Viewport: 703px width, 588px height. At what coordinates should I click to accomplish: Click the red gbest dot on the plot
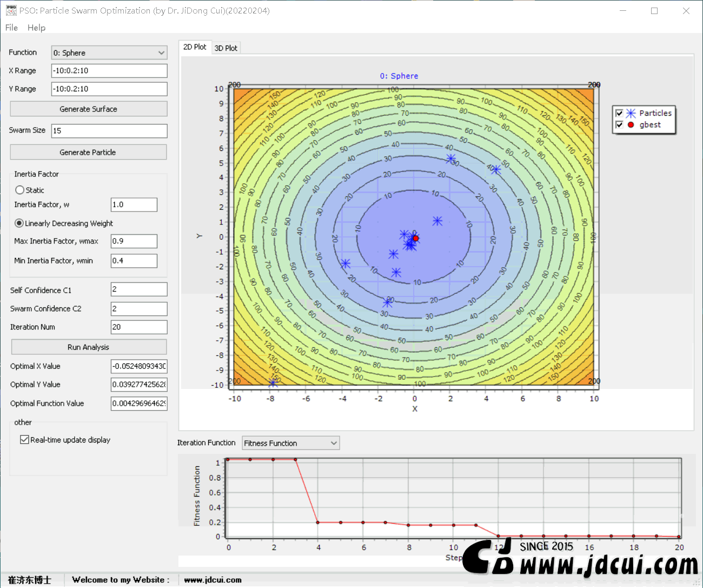(x=415, y=238)
